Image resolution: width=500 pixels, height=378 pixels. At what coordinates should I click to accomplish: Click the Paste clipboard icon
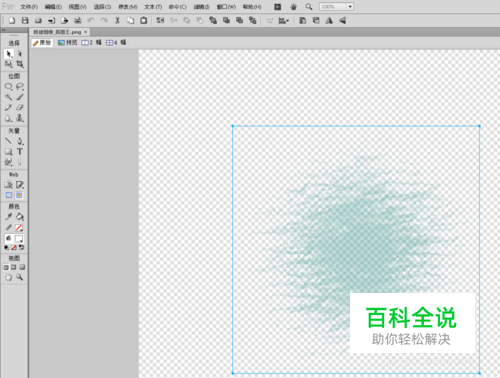point(144,21)
